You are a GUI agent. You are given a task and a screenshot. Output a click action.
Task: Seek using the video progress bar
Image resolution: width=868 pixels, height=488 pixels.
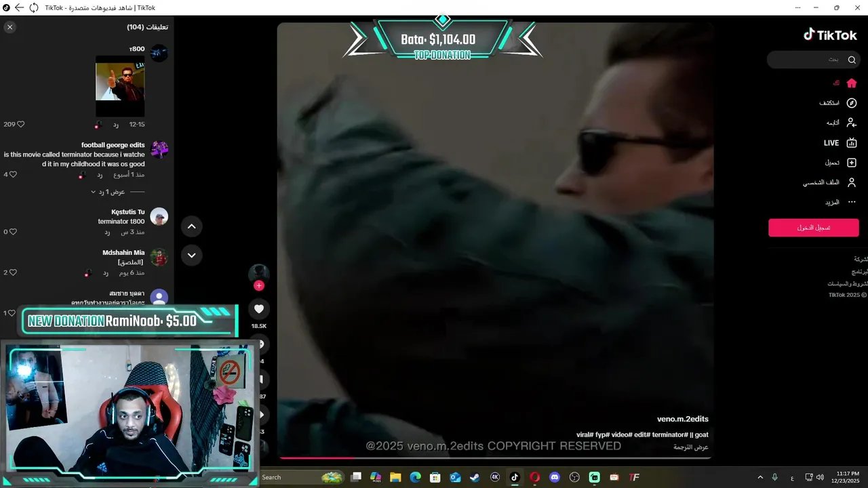click(x=495, y=458)
